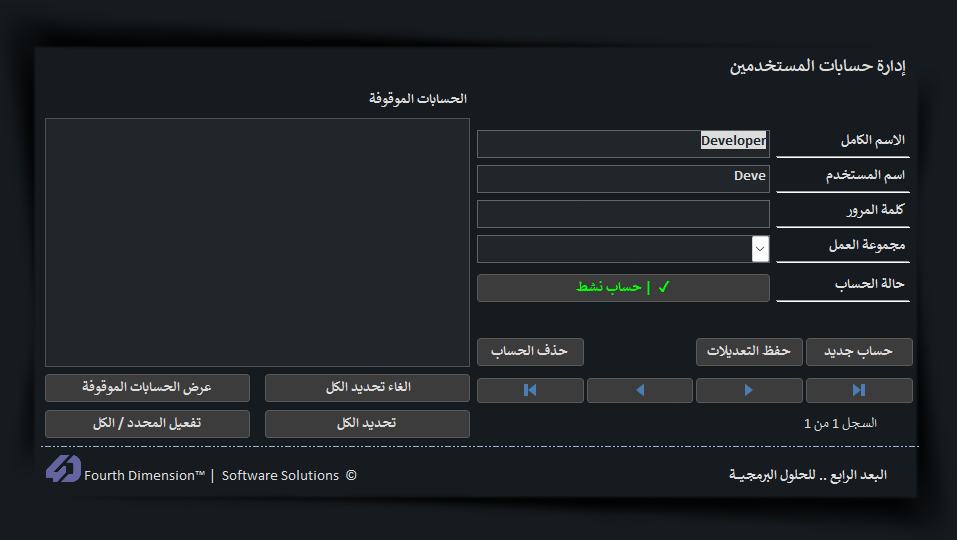
Task: Select all using 'تحديد الكل' button
Action: 367,424
